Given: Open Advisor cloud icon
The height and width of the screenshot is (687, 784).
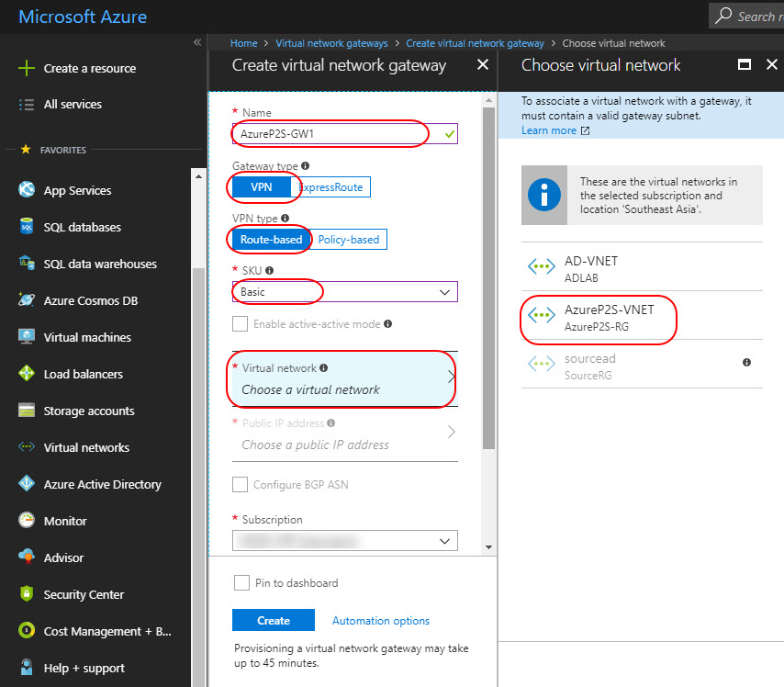Looking at the screenshot, I should (x=27, y=557).
